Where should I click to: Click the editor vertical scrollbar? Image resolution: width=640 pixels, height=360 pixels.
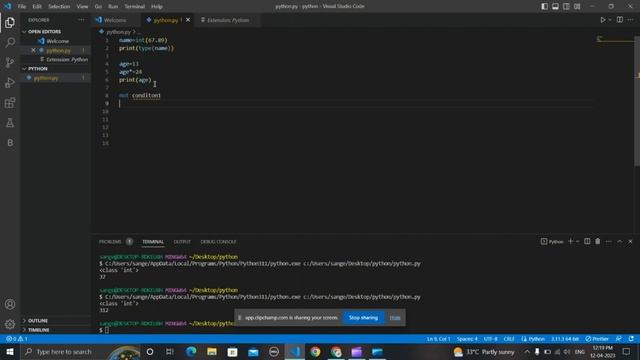pyautogui.click(x=637, y=102)
